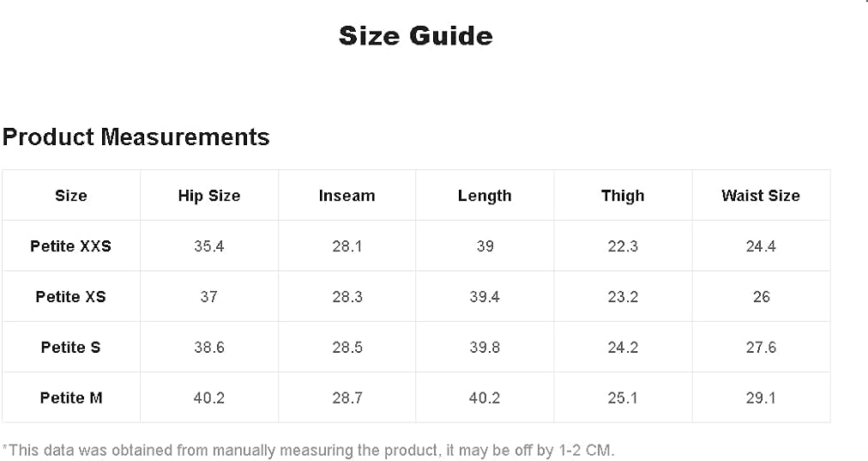Select the Inseam column header
This screenshot has width=868, height=461.
(347, 196)
